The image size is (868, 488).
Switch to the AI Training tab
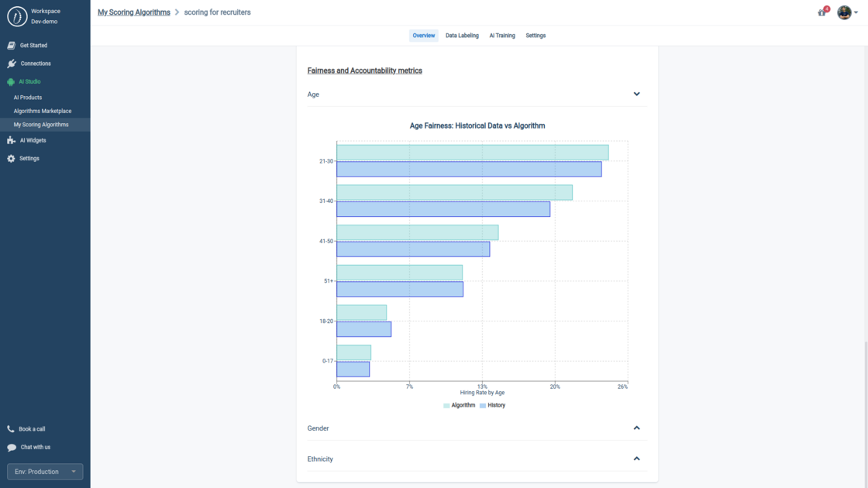(x=501, y=36)
